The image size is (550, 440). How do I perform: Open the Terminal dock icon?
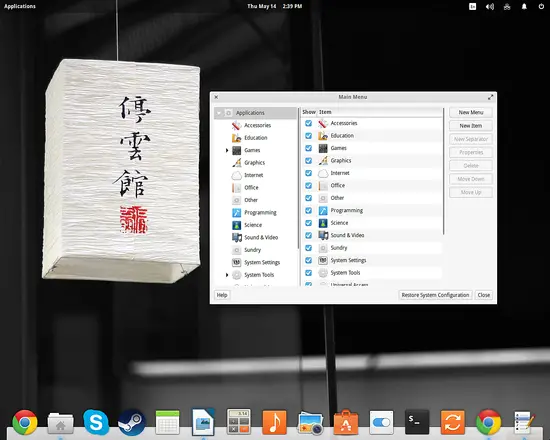coord(417,422)
